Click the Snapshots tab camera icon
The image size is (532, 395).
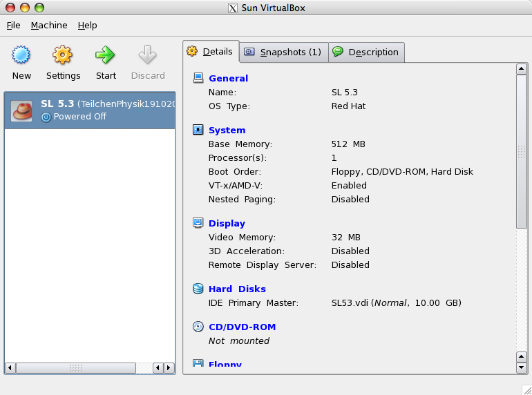(x=249, y=52)
